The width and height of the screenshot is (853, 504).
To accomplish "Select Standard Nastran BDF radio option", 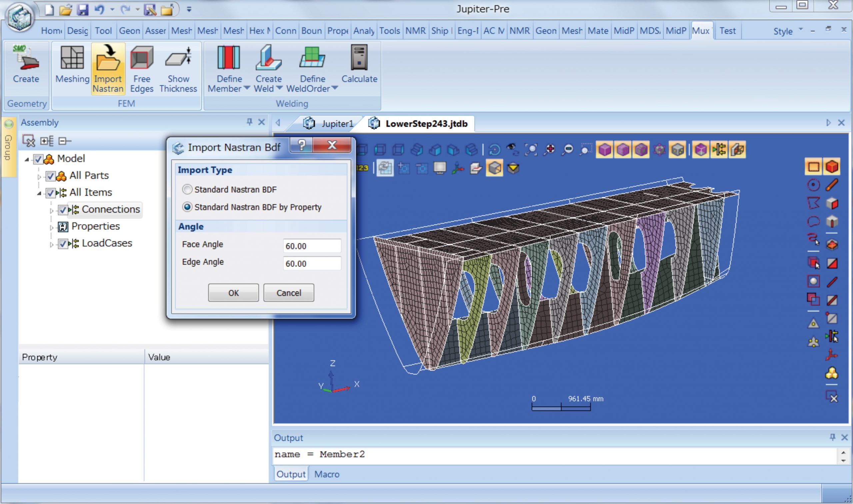I will tap(187, 189).
